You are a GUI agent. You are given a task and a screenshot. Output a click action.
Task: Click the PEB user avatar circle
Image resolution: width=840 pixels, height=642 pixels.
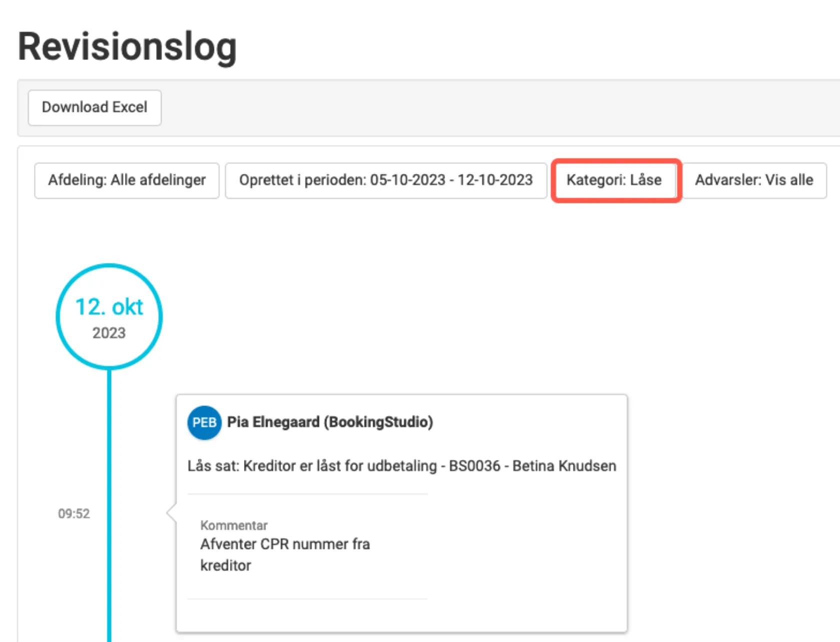tap(204, 422)
